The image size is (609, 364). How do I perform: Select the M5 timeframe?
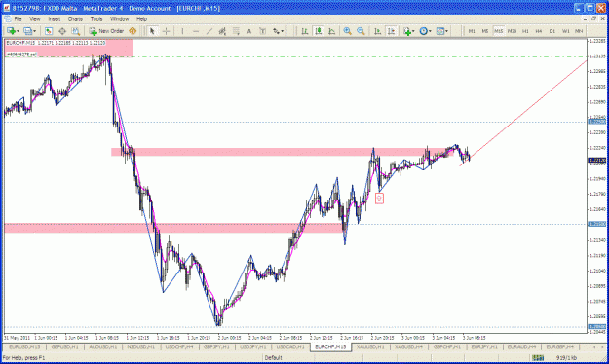(x=485, y=31)
